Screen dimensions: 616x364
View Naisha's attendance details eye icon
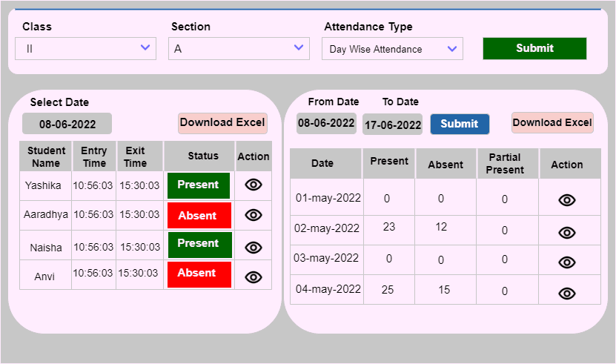pos(254,248)
